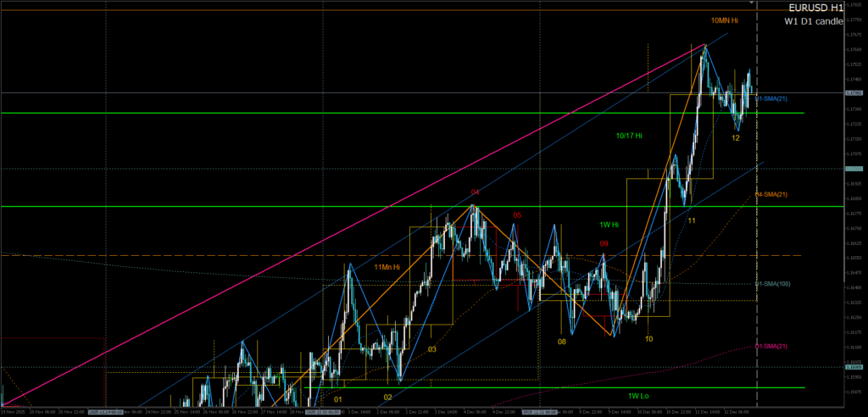Select the H4-SMA(21) indicator label
The height and width of the screenshot is (417, 868).
[772, 194]
